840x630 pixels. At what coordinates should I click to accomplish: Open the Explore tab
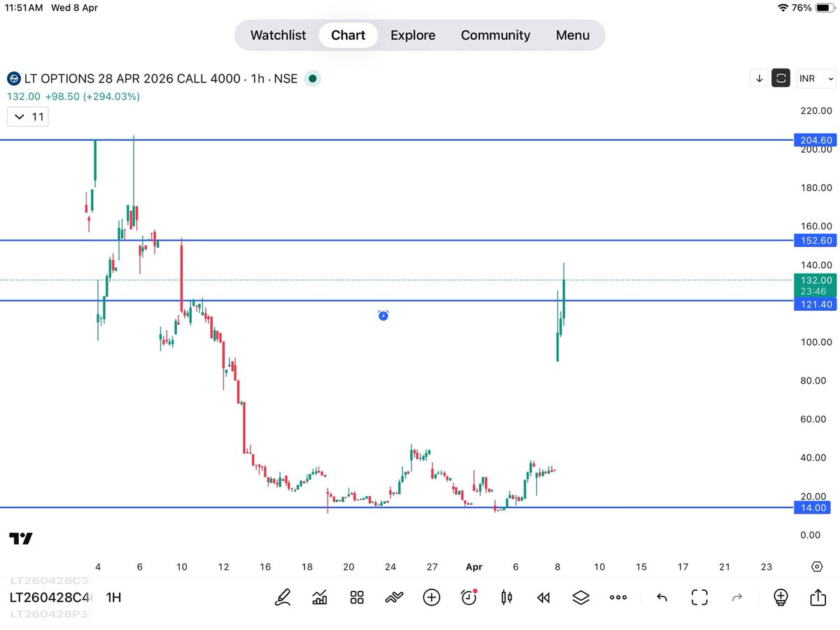coord(413,35)
